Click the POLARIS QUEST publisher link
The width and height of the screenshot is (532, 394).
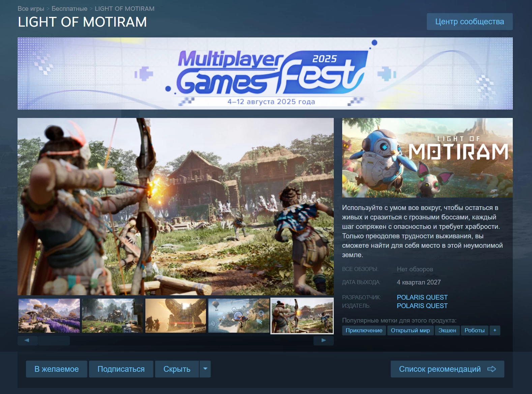[422, 306]
